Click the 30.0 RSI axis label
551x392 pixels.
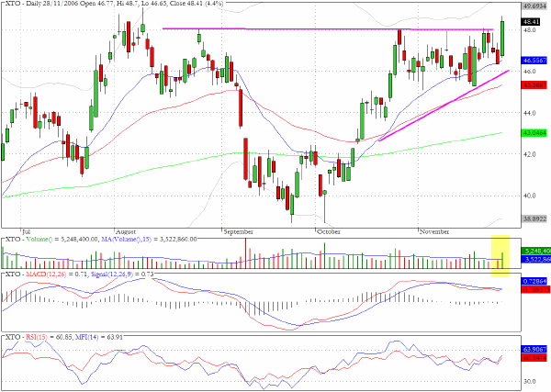[x=529, y=381]
